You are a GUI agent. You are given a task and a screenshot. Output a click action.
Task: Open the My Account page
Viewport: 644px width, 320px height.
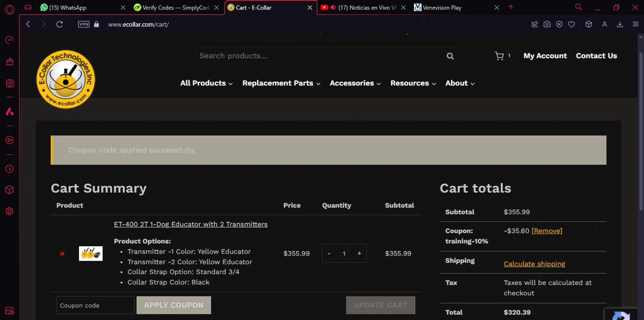pos(545,56)
